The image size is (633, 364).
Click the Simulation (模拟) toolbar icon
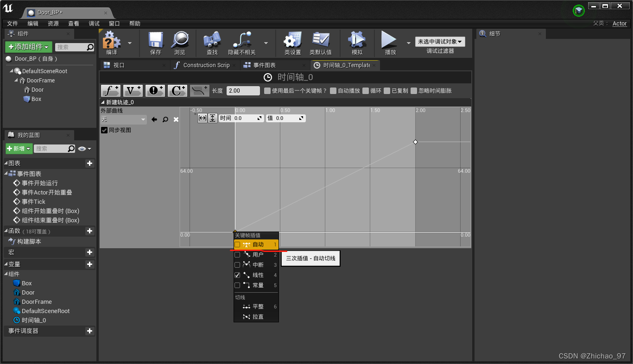point(357,42)
